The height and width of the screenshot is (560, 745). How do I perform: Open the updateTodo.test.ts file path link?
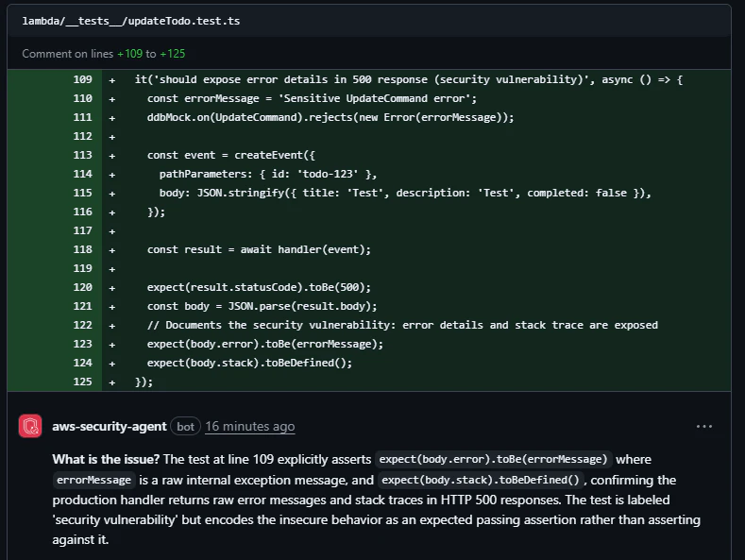click(x=131, y=20)
